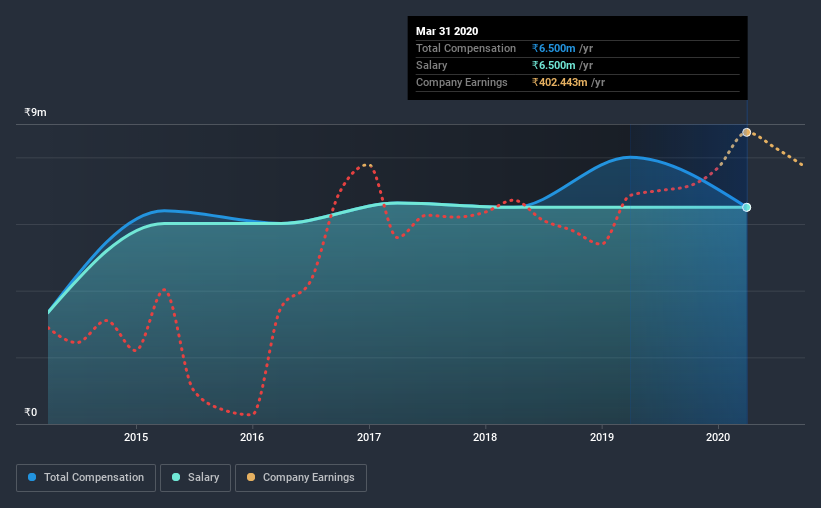Click the 2015 x-axis label
The width and height of the screenshot is (821, 508).
(136, 437)
